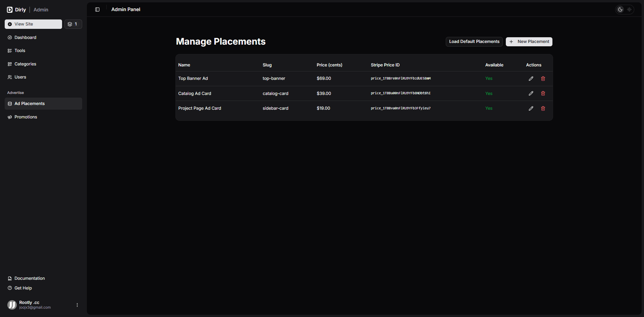Image resolution: width=644 pixels, height=317 pixels.
Task: Switch to dark mode moon icon
Action: point(620,9)
